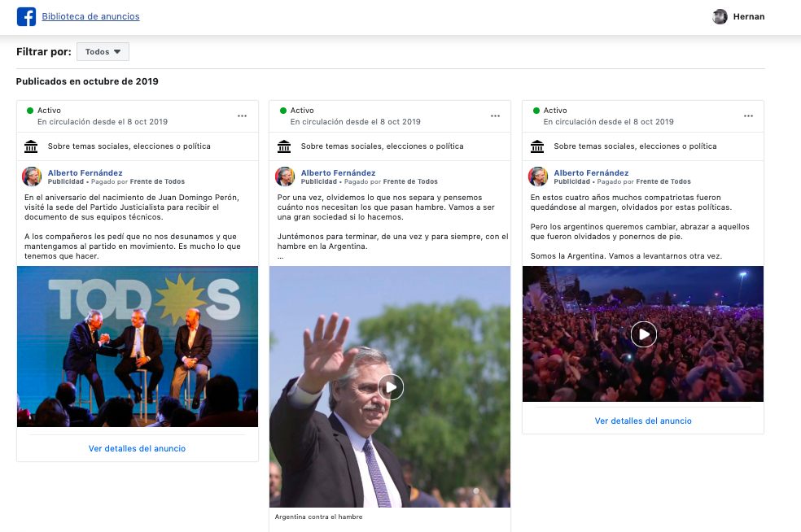Open Alberto Fernández page name in third ad
Screen dimensions: 801x532
pyautogui.click(x=591, y=172)
